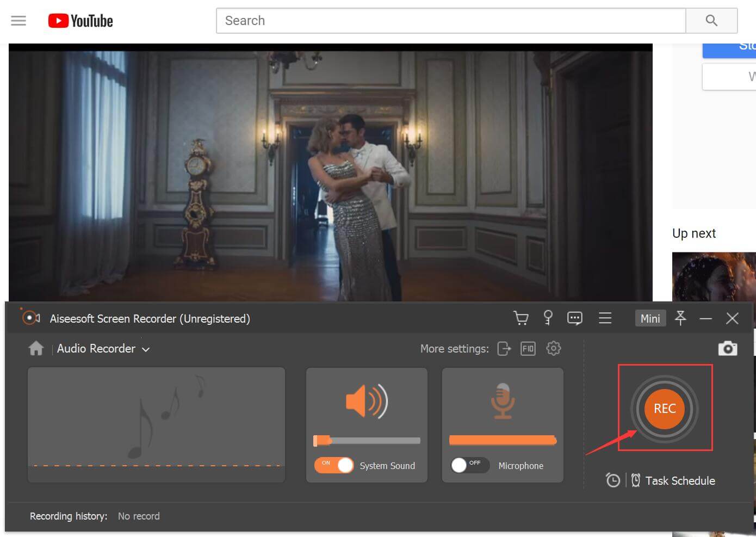This screenshot has height=537, width=756.
Task: Open the feedback chat bubble icon
Action: click(x=575, y=318)
